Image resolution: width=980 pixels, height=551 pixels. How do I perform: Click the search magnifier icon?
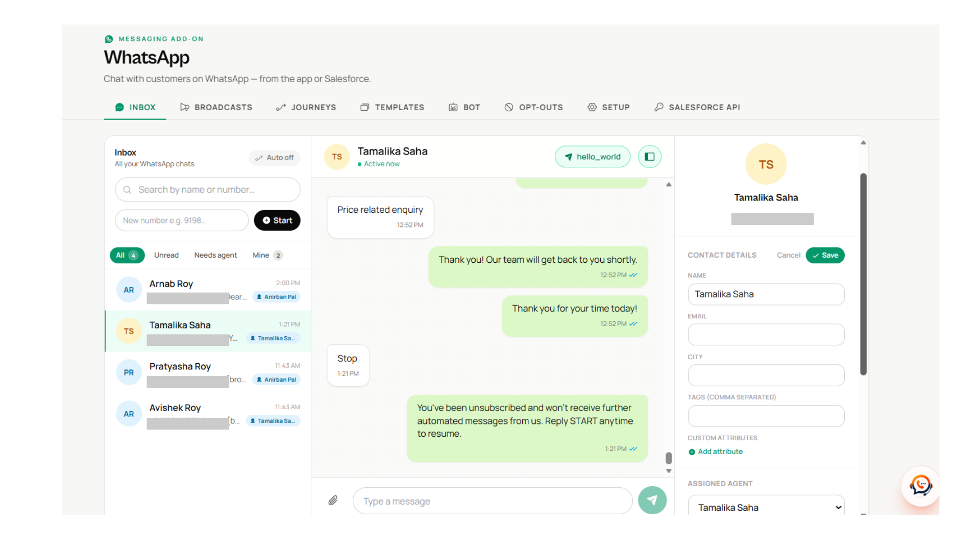tap(128, 190)
